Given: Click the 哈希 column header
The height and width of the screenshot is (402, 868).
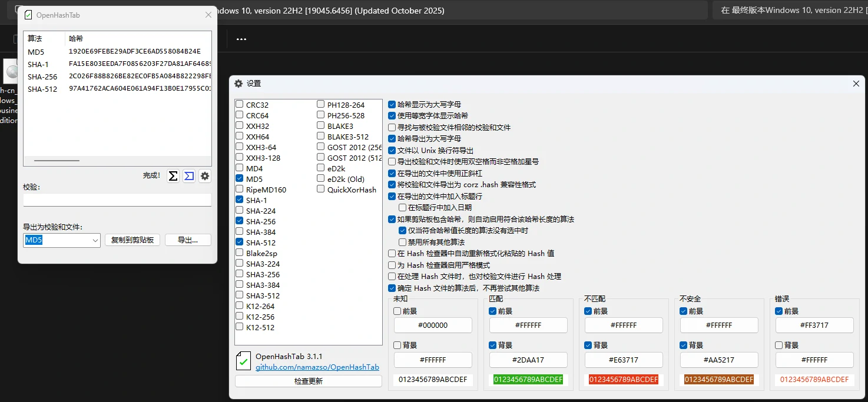Looking at the screenshot, I should click(x=77, y=39).
